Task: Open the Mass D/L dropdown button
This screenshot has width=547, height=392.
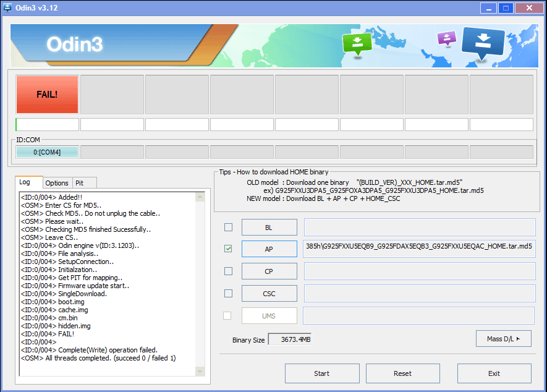Action: coord(503,339)
